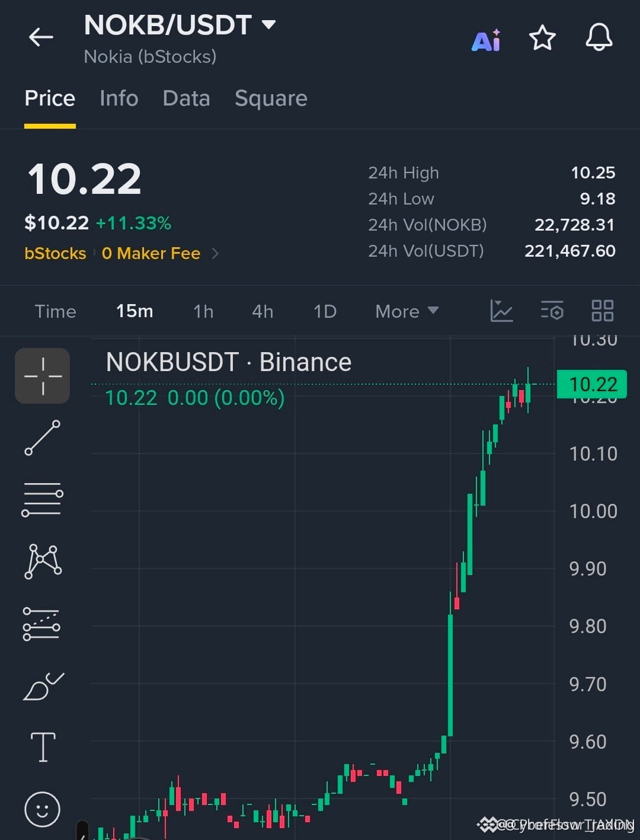The image size is (640, 840).
Task: Select the crosshair cursor tool
Action: pyautogui.click(x=43, y=376)
